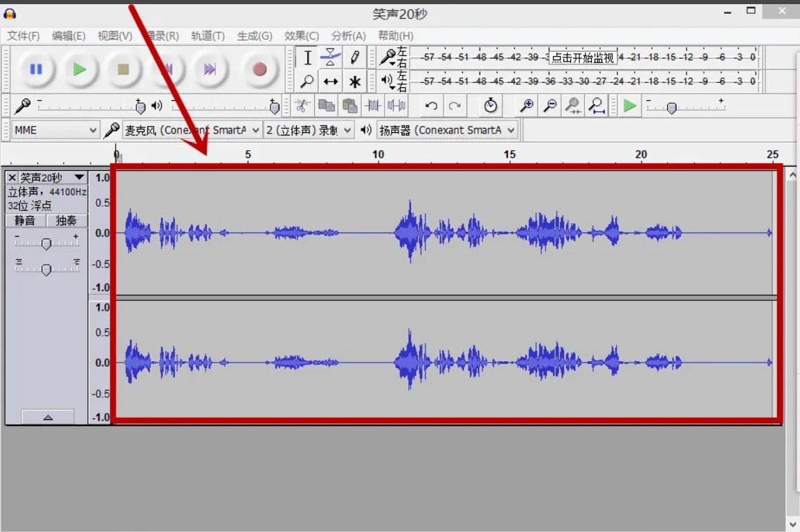The image size is (800, 532).
Task: Select the Draw pencil tool
Action: coord(354,57)
